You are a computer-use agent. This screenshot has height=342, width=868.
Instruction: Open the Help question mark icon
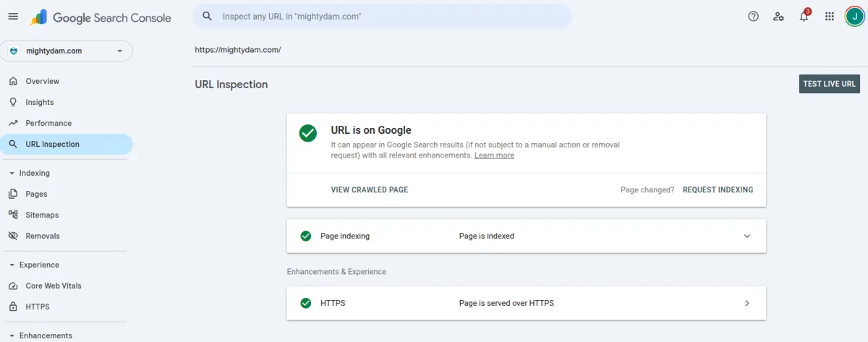[x=753, y=16]
